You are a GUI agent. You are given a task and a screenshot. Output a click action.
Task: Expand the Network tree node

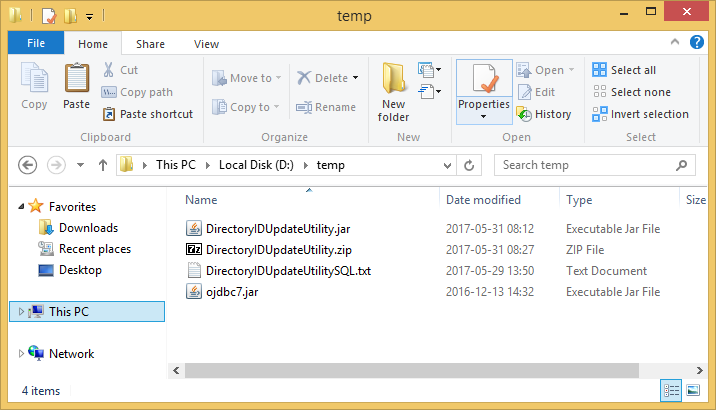coord(22,354)
